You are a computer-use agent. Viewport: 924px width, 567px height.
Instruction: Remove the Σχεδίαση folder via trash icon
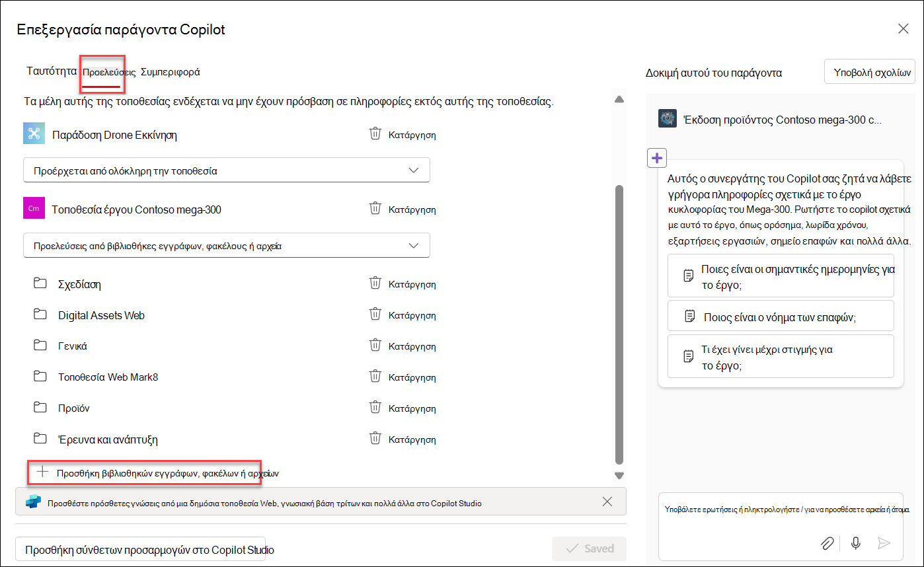[375, 283]
